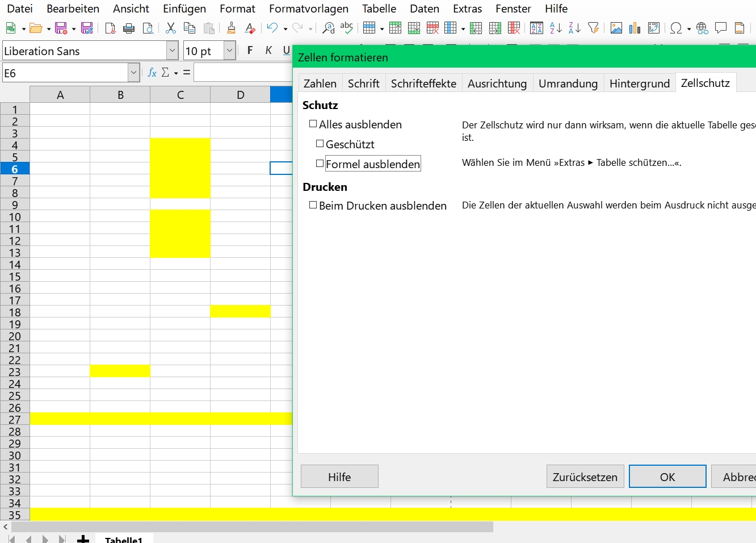Sort descending Z to A
This screenshot has height=543, width=756.
click(x=574, y=28)
